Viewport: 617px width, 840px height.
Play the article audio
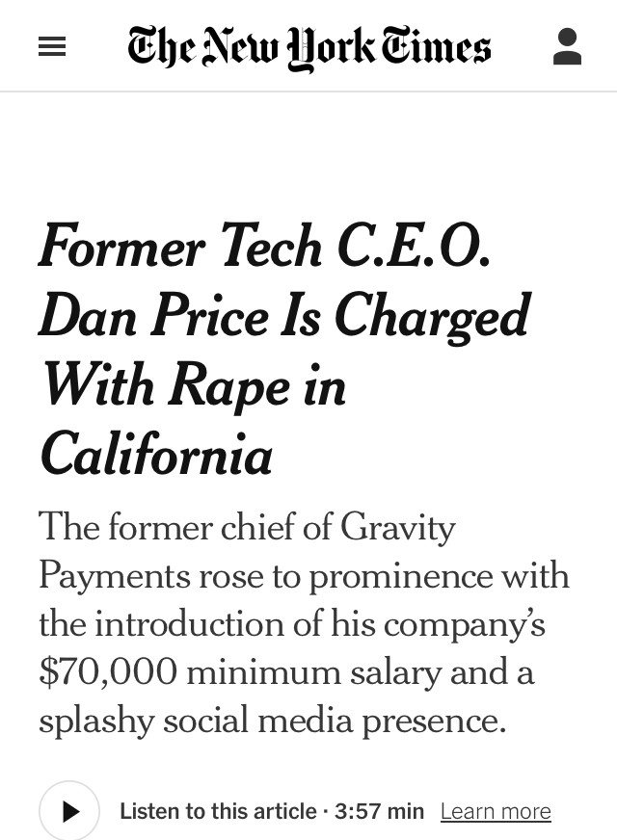point(69,810)
